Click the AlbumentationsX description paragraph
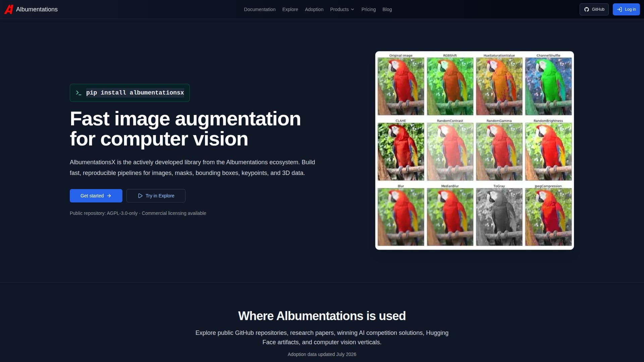Screen dimensions: 644x362 pos(193,168)
